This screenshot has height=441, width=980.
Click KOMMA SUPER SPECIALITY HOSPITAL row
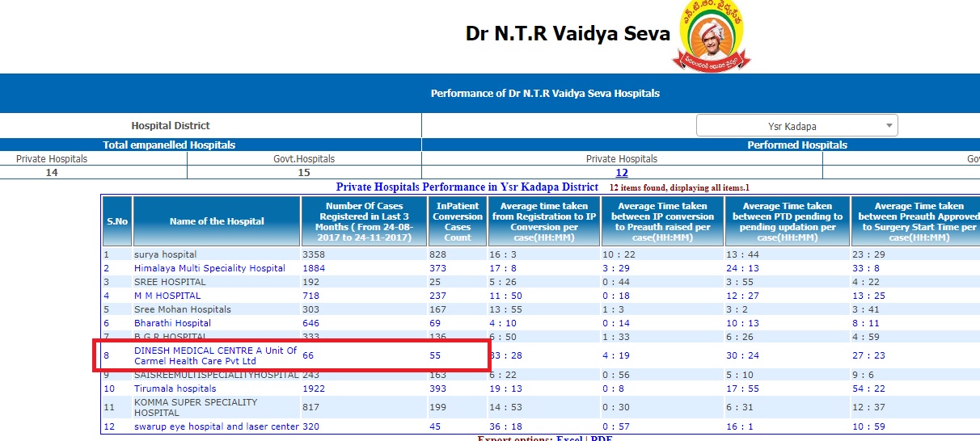click(196, 407)
